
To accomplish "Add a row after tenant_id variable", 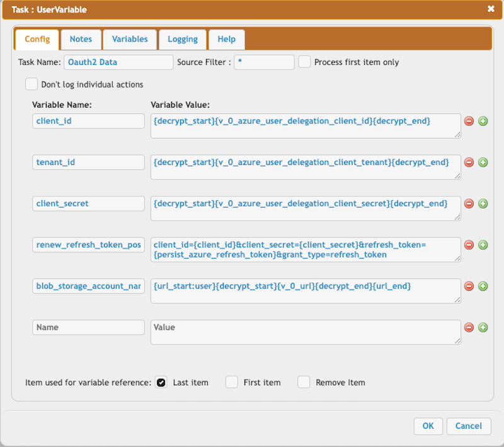I will coord(483,162).
